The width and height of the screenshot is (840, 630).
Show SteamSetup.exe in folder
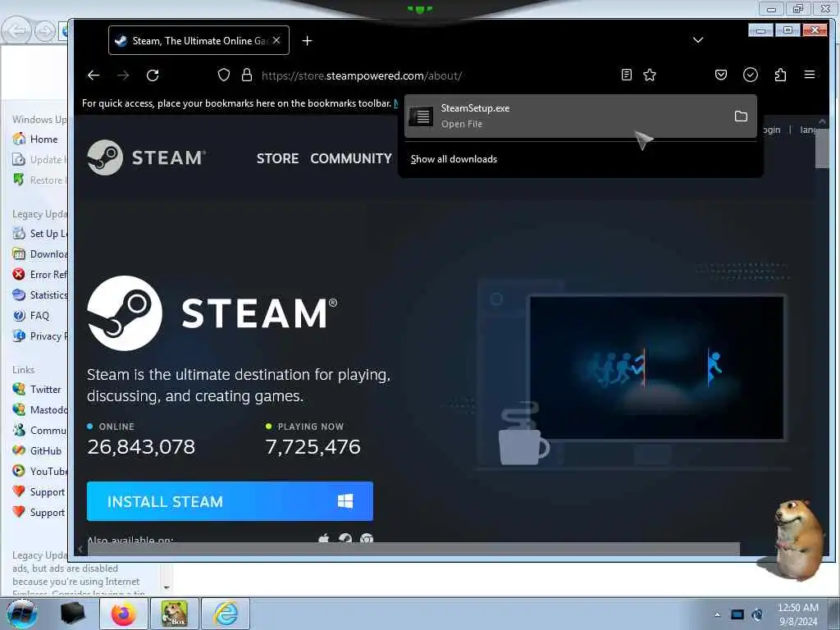tap(741, 116)
